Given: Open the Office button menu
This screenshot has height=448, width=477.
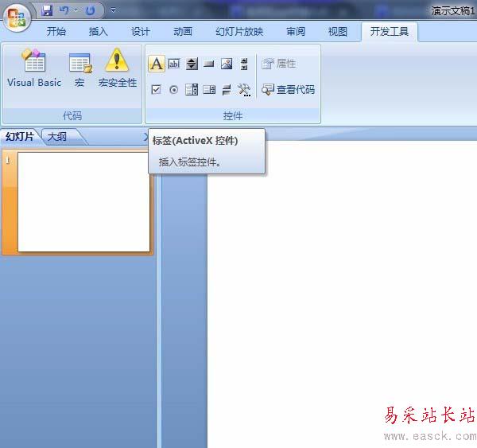Looking at the screenshot, I should 17,17.
